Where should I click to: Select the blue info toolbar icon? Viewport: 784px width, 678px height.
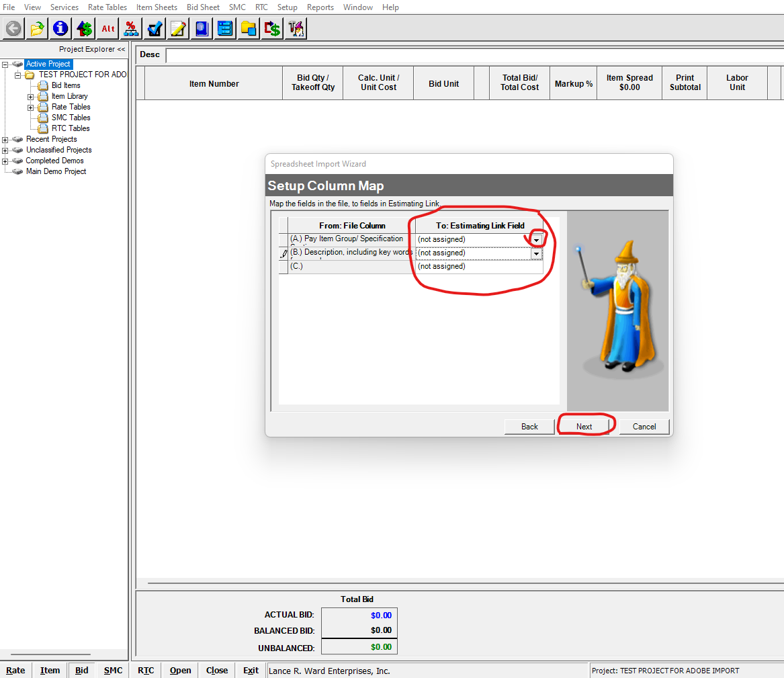point(60,28)
